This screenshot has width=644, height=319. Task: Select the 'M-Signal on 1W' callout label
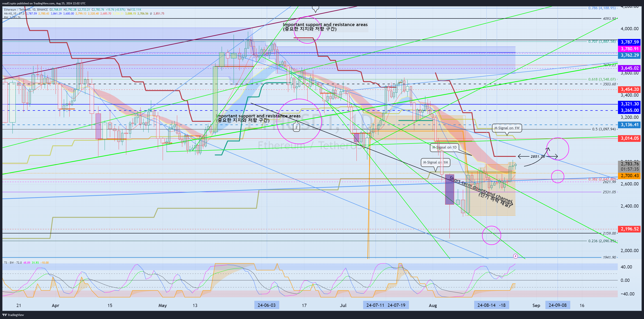tap(507, 128)
